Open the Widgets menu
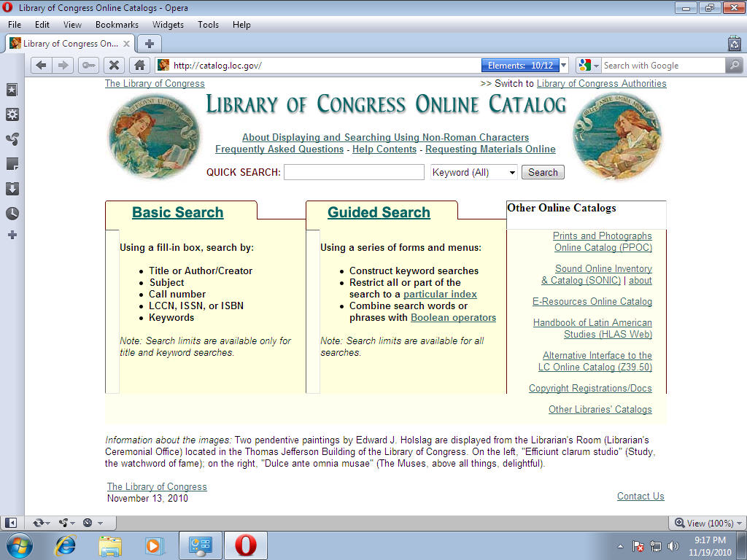Viewport: 747px width, 560px height. [x=168, y=25]
